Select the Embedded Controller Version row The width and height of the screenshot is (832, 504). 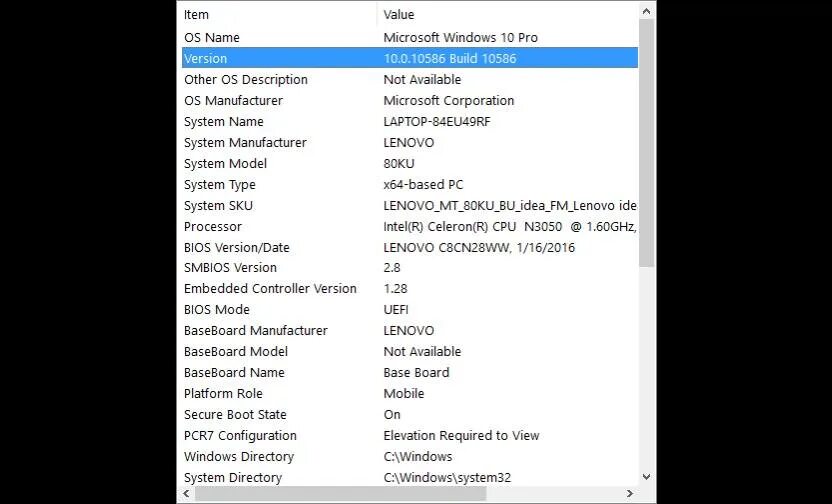tap(410, 289)
